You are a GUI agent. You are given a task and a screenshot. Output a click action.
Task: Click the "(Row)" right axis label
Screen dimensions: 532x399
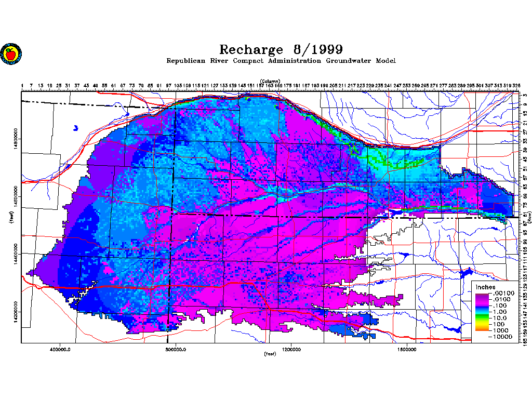point(529,217)
